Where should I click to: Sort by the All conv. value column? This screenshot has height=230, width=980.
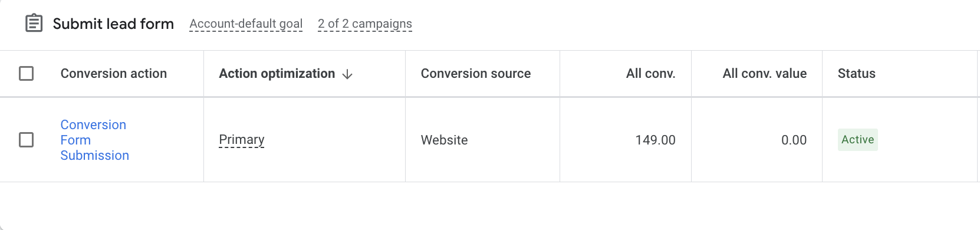pyautogui.click(x=764, y=74)
